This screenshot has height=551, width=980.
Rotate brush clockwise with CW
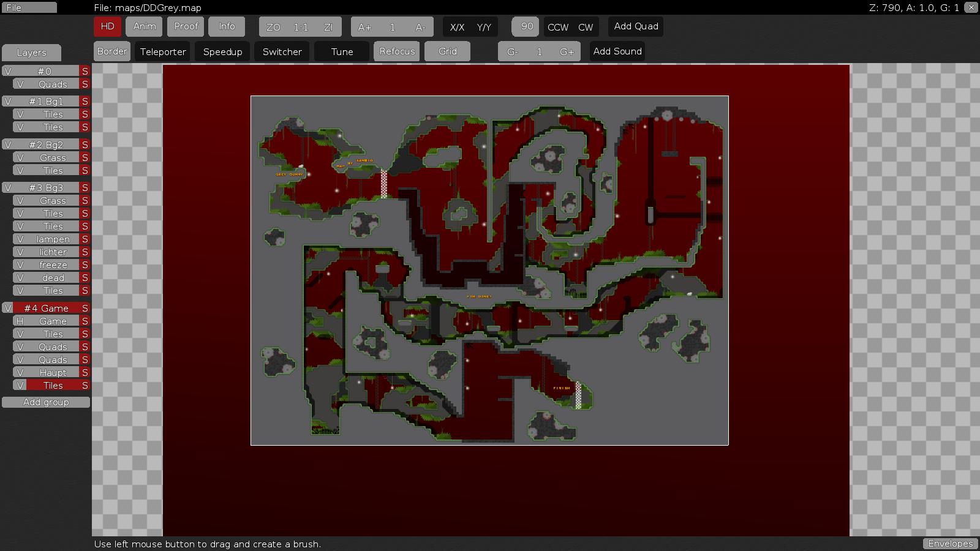click(x=586, y=27)
